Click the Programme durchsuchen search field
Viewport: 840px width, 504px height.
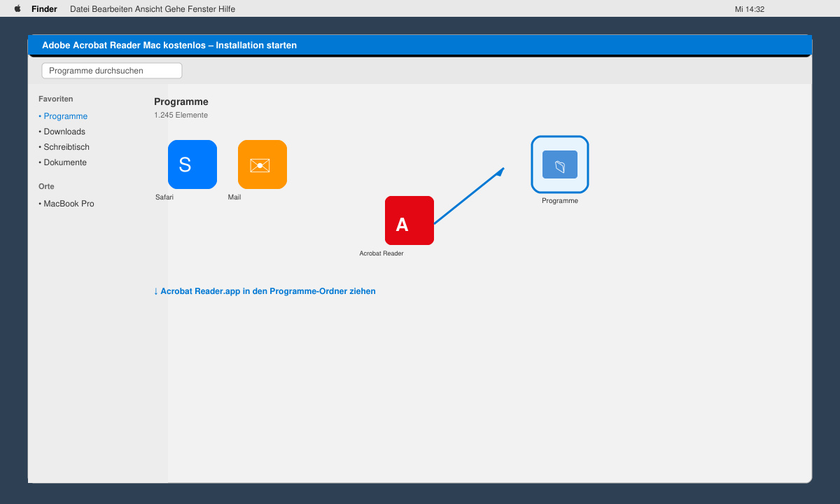point(112,71)
